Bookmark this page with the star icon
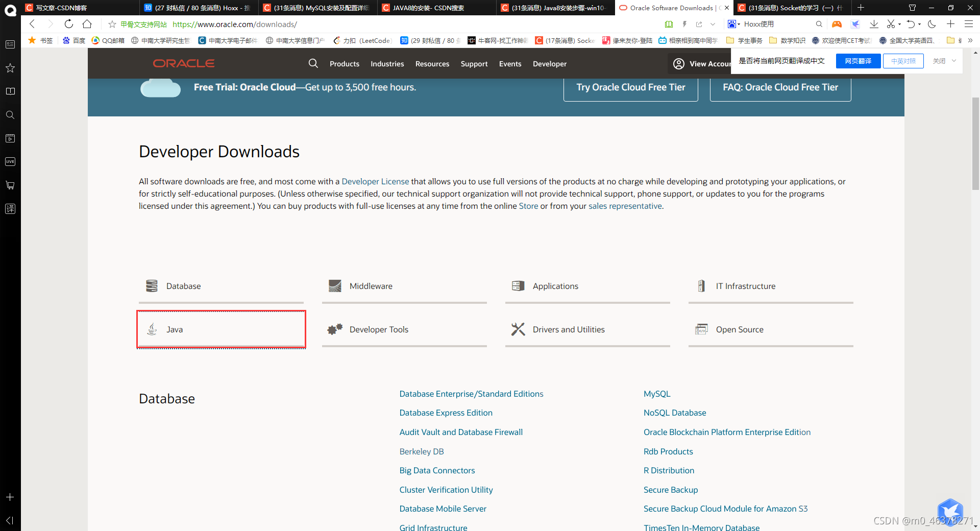This screenshot has width=980, height=531. pos(112,24)
